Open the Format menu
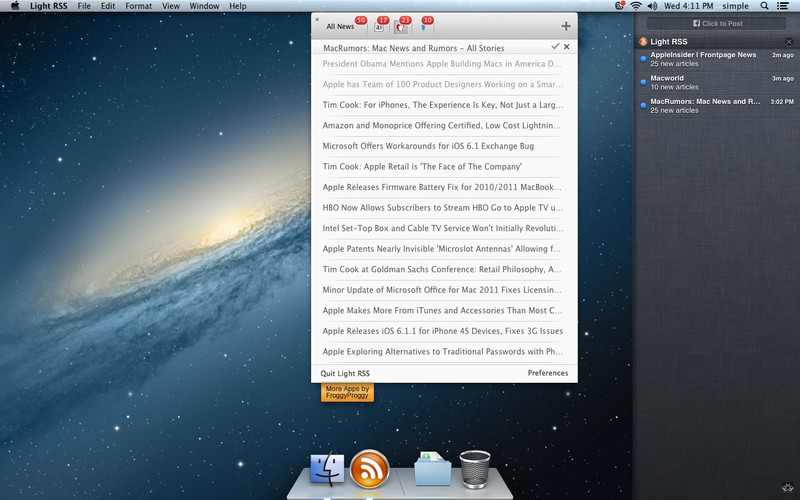800x500 pixels. [x=138, y=6]
